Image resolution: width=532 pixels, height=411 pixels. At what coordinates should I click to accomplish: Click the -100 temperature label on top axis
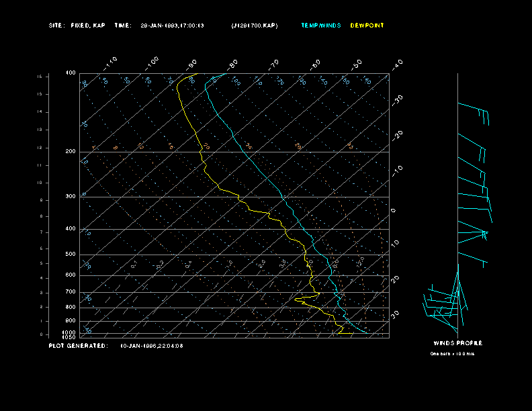(152, 63)
